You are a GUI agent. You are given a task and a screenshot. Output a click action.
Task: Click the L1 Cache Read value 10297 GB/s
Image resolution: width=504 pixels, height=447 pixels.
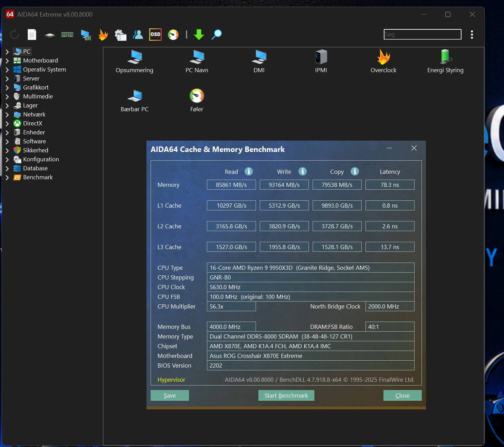point(231,206)
